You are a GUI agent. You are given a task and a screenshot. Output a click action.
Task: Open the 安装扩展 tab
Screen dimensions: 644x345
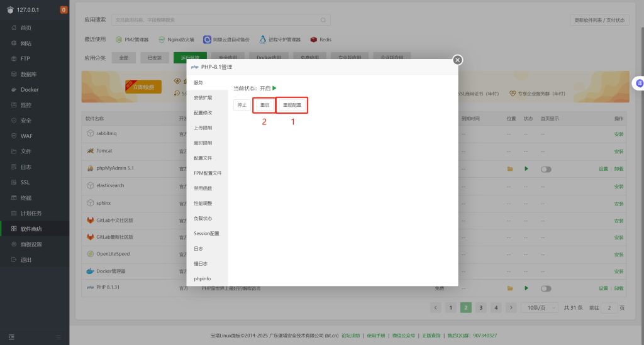(207, 97)
